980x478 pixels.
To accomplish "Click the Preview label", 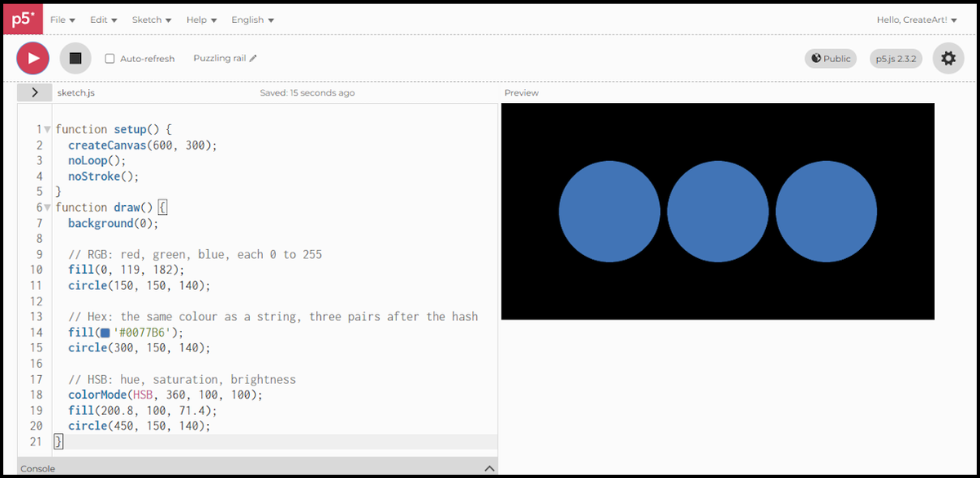I will coord(522,93).
